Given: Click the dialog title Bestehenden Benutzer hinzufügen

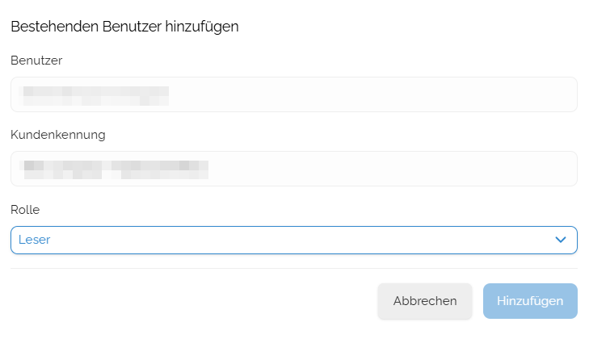Looking at the screenshot, I should point(124,27).
